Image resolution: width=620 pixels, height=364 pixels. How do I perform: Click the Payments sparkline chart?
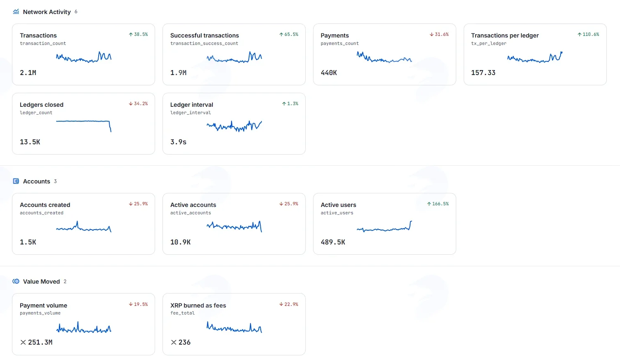(x=384, y=57)
